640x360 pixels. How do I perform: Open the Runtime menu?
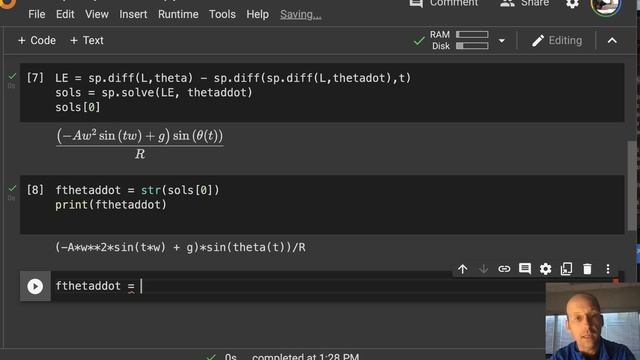pyautogui.click(x=178, y=14)
